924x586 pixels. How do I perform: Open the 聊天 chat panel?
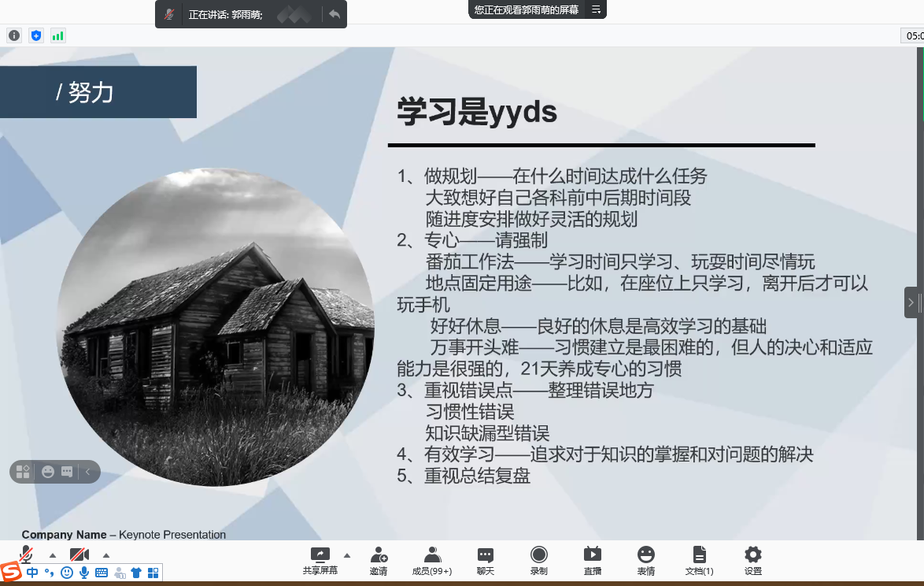click(x=486, y=559)
